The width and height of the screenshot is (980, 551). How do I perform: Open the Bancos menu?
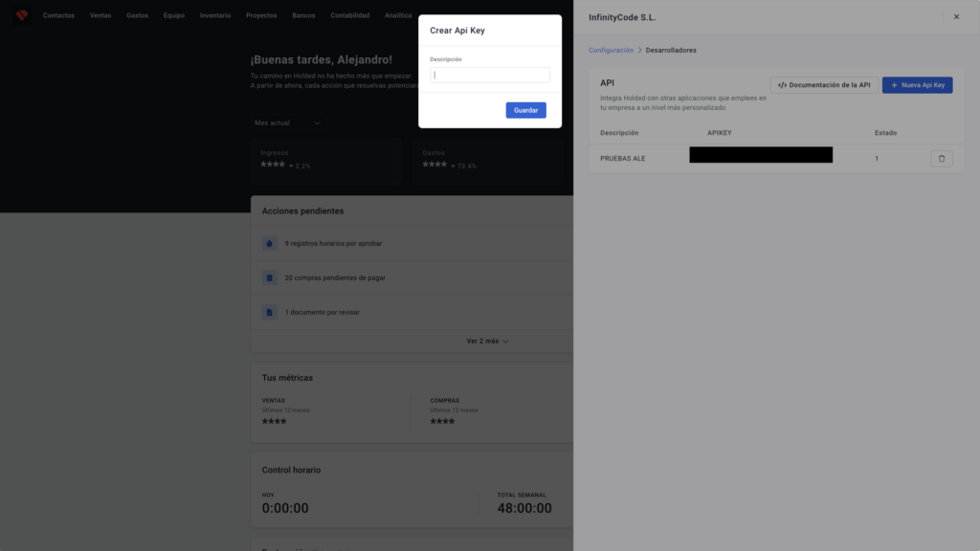point(303,15)
